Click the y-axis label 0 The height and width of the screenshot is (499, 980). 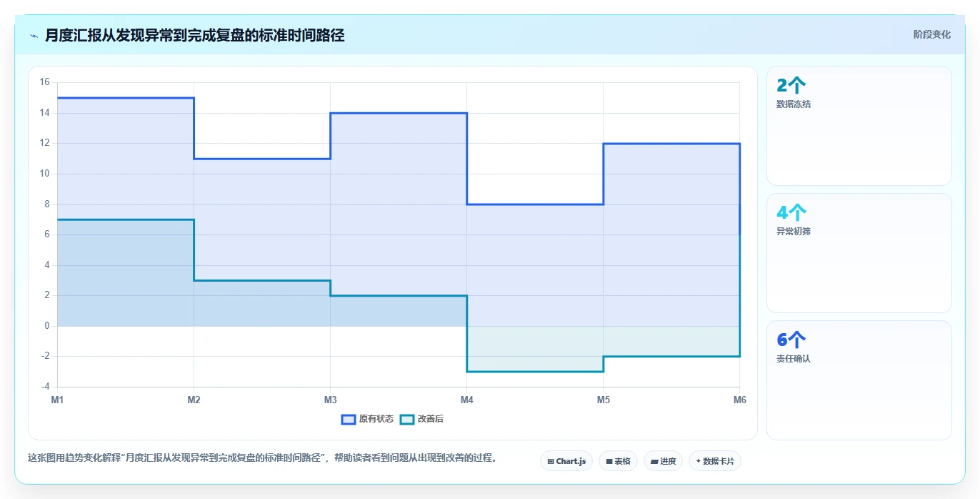tap(46, 326)
